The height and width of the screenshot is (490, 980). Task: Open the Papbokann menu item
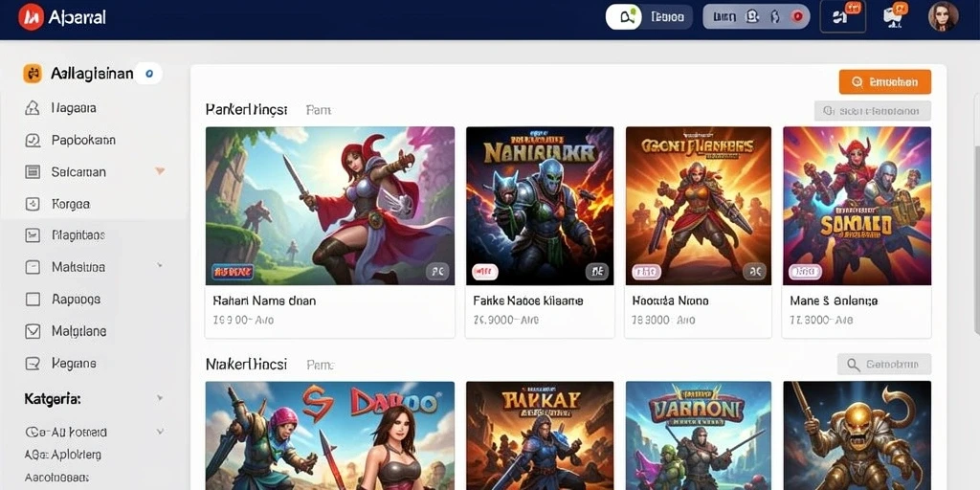click(x=83, y=140)
